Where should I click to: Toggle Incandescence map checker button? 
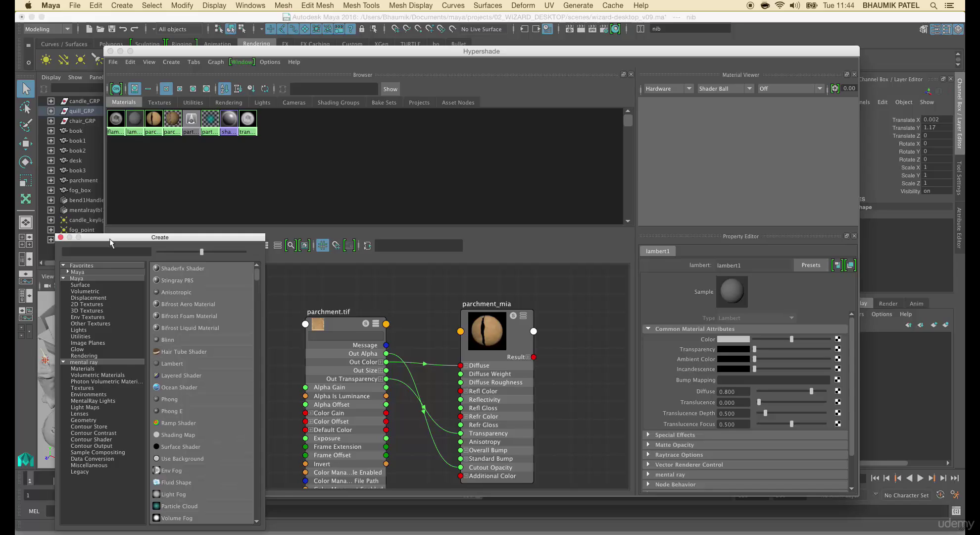837,369
